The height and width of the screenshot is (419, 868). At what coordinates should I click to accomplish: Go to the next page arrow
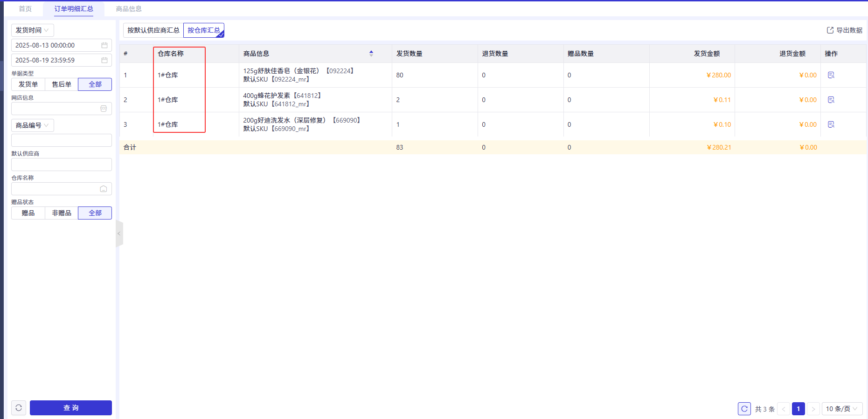(813, 409)
